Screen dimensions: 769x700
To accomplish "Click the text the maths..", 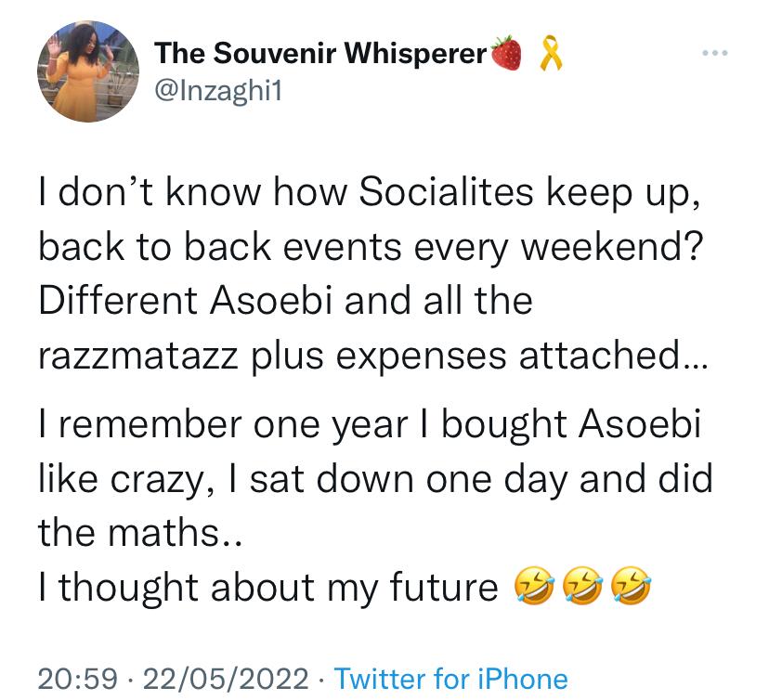I will (139, 532).
